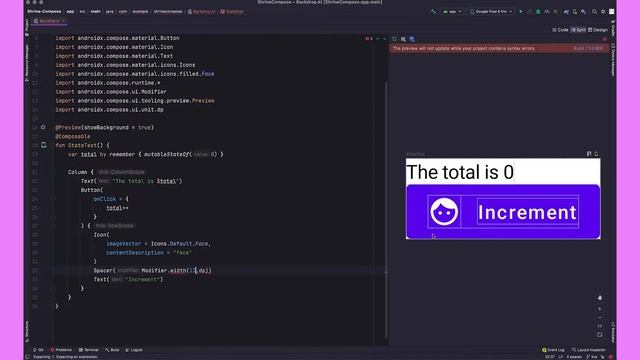Click the Device Manager toolbar icon
The image size is (640, 360).
pos(575,12)
